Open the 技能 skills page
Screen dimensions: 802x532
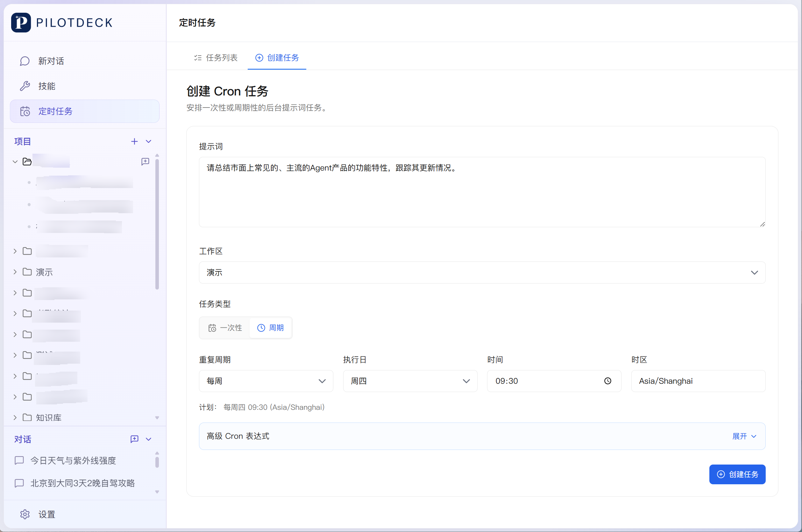[x=84, y=86]
